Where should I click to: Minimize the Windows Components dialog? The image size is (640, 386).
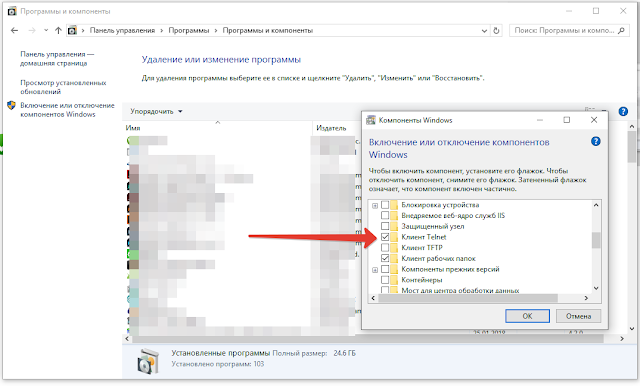click(540, 120)
